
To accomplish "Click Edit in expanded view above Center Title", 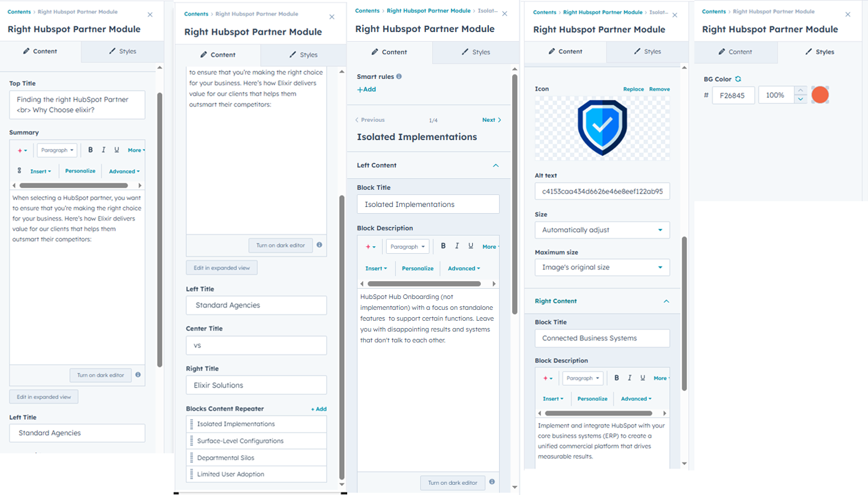I will [222, 268].
